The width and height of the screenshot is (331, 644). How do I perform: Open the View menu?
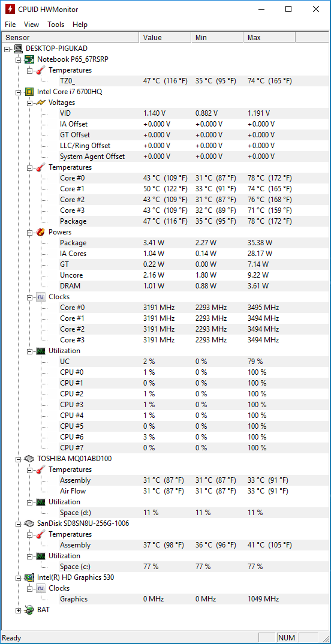(32, 24)
